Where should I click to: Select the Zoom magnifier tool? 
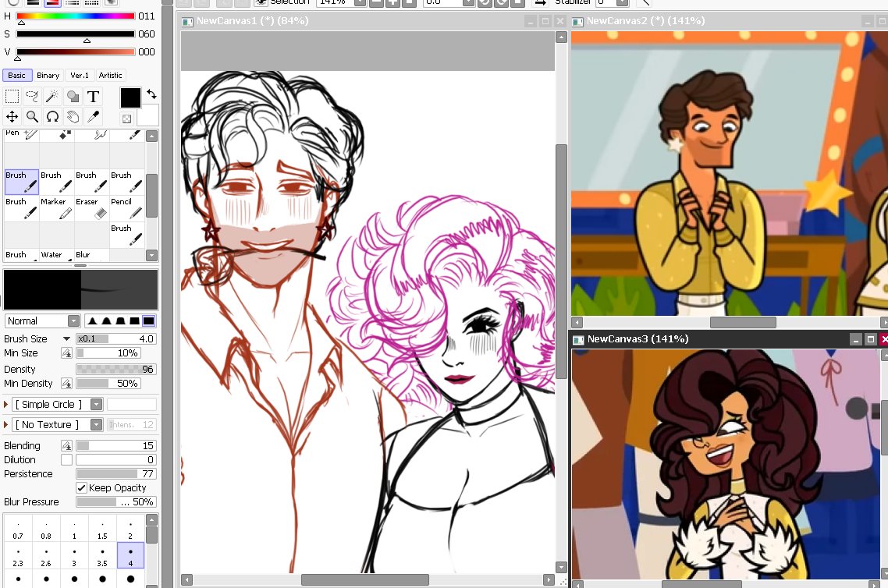[x=32, y=116]
